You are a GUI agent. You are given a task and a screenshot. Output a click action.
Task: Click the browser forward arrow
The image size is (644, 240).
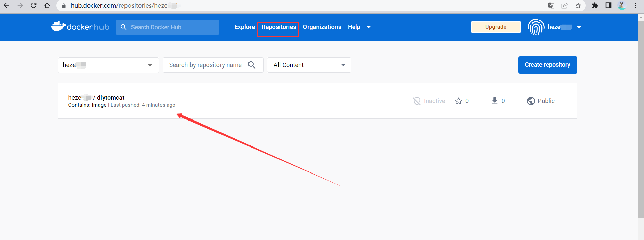20,5
